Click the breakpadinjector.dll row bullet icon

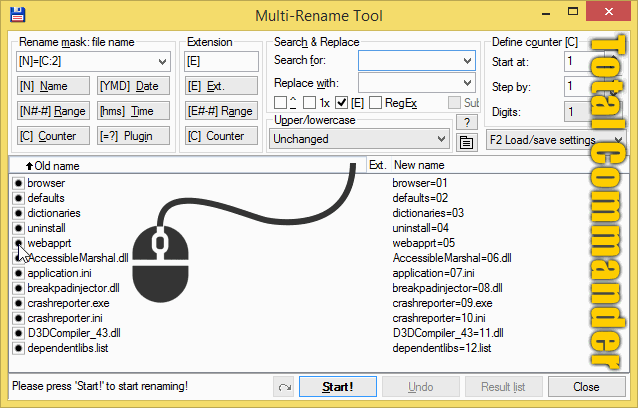(18, 288)
